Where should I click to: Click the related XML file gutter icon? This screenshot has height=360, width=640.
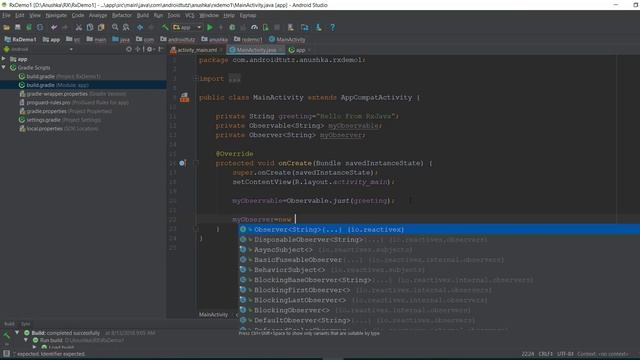pyautogui.click(x=184, y=98)
